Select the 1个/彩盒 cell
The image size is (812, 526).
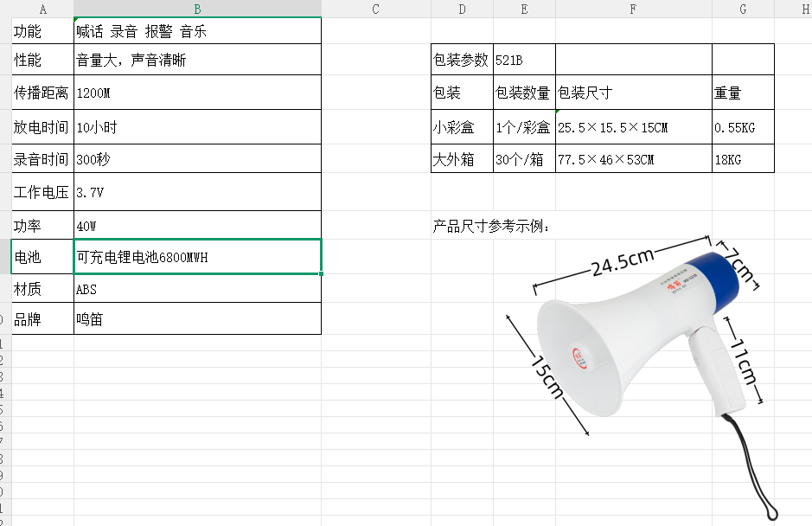524,127
